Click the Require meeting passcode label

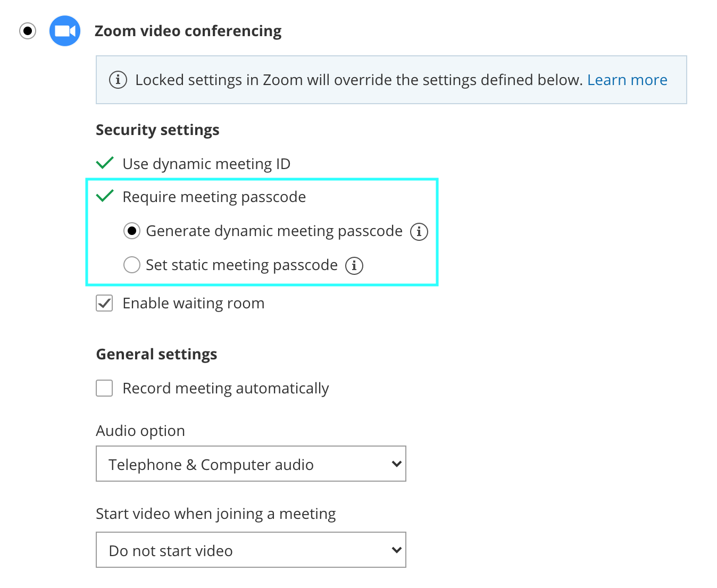[x=214, y=197]
